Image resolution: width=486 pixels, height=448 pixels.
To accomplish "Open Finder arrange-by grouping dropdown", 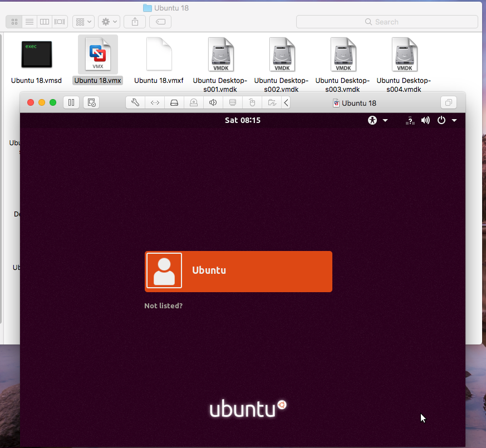I will point(84,22).
